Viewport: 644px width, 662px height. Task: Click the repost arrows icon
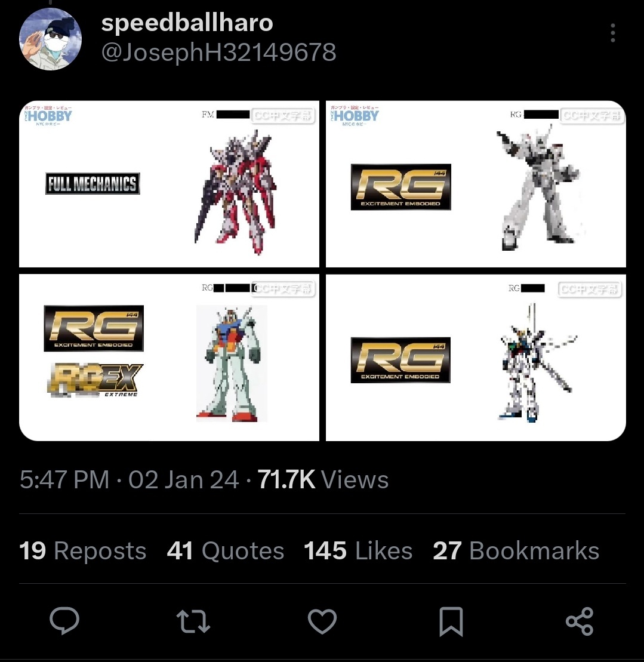193,621
